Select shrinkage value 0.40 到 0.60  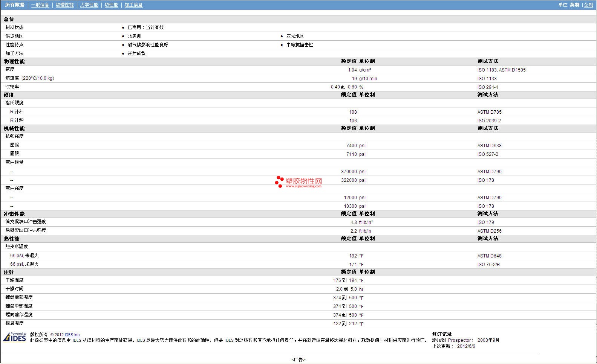pyautogui.click(x=344, y=87)
